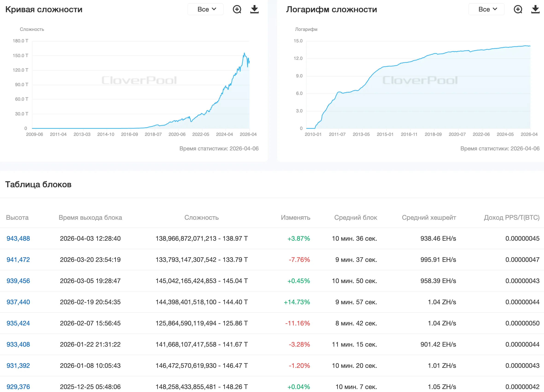Open block height 941,472
This screenshot has height=392, width=544.
[x=18, y=260]
